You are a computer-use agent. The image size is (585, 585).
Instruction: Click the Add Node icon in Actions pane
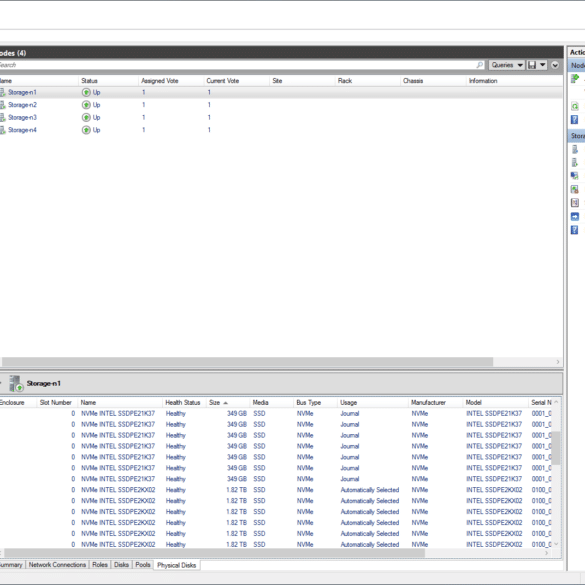coord(575,79)
